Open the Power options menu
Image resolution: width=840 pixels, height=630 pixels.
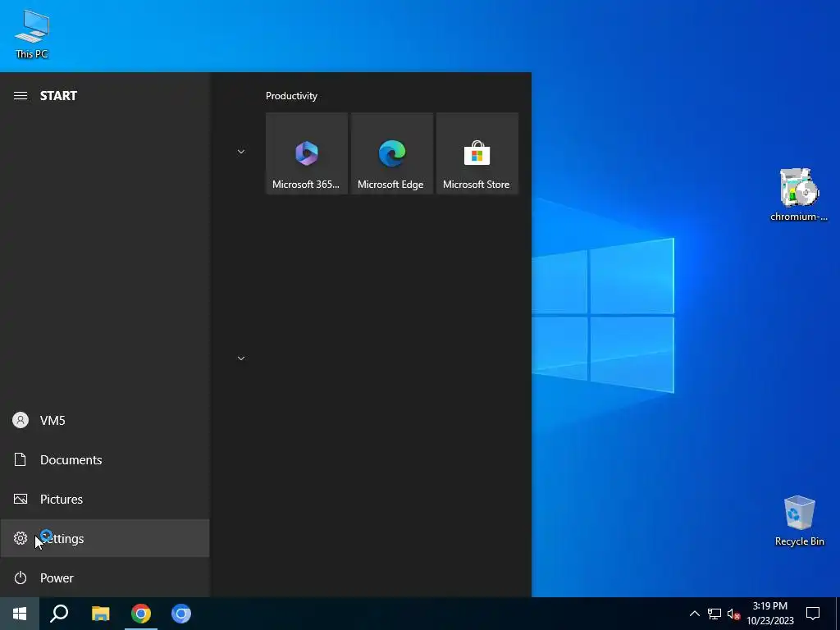(104, 577)
